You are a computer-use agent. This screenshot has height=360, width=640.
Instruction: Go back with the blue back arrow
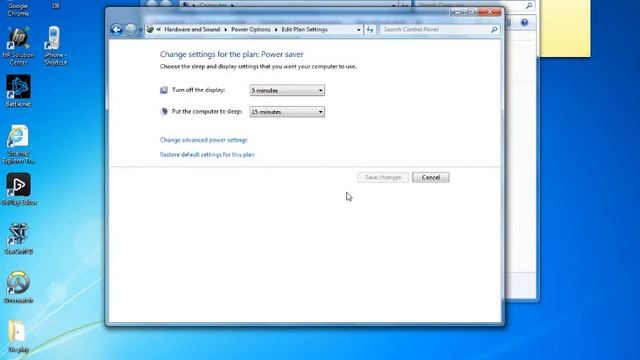[x=116, y=29]
